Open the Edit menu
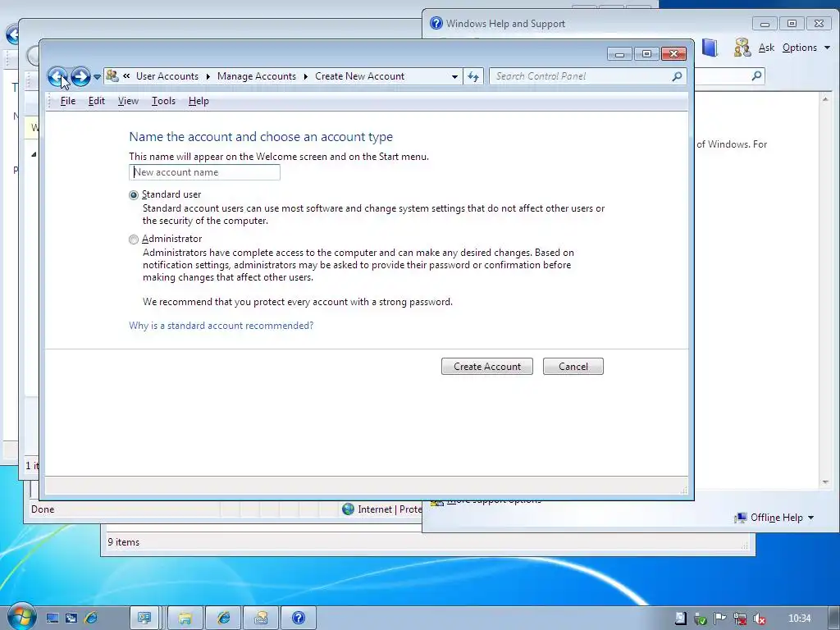Screen dimensions: 840x630 tap(97, 101)
